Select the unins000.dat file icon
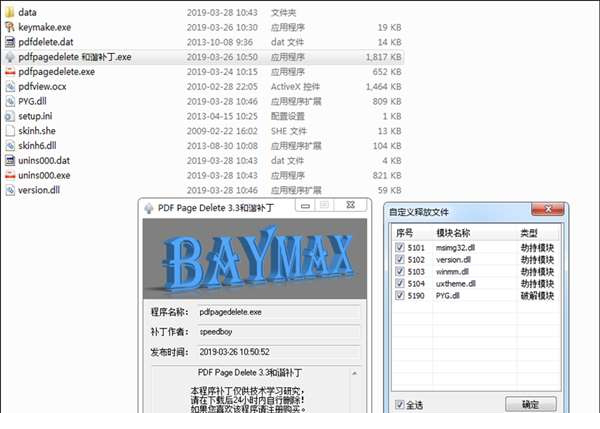Screen dimensions: 600x429 coord(10,160)
